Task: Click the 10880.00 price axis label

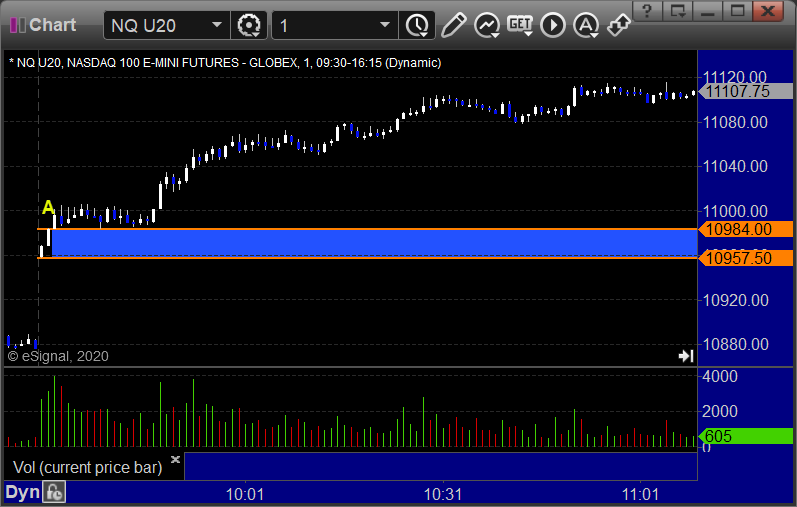Action: [735, 344]
